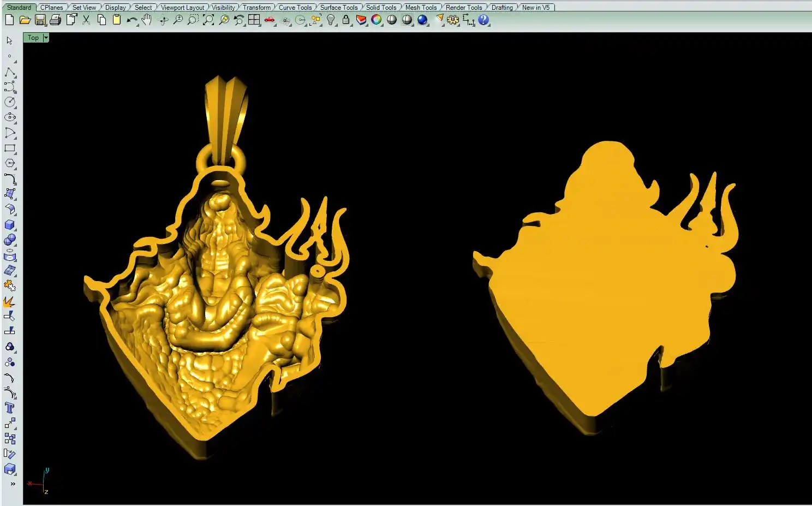Save the model with the floppy disk icon
Screen dimensions: 812x506
40,20
